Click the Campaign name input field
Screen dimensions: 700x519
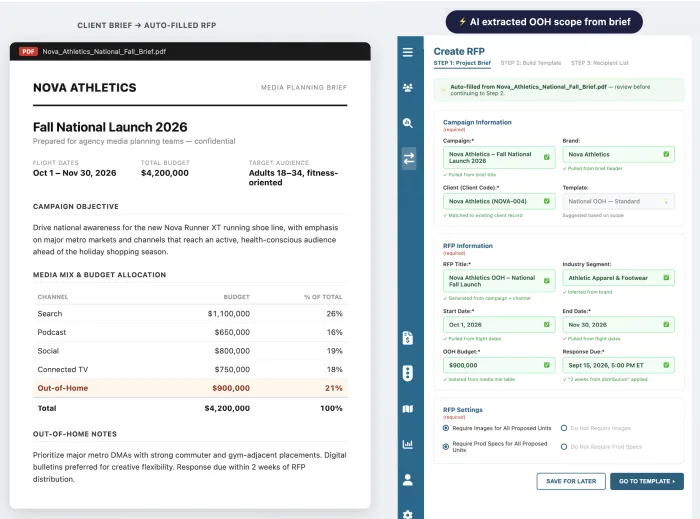(499, 158)
